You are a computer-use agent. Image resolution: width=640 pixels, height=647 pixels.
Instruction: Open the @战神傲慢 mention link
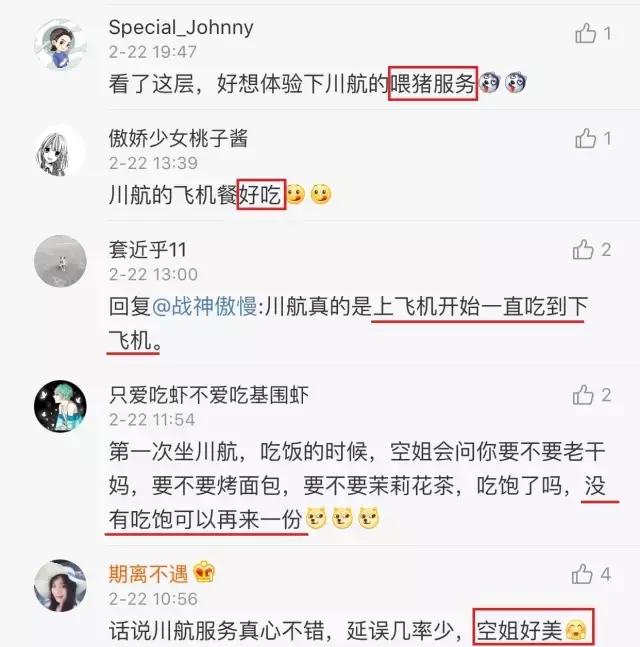[205, 307]
